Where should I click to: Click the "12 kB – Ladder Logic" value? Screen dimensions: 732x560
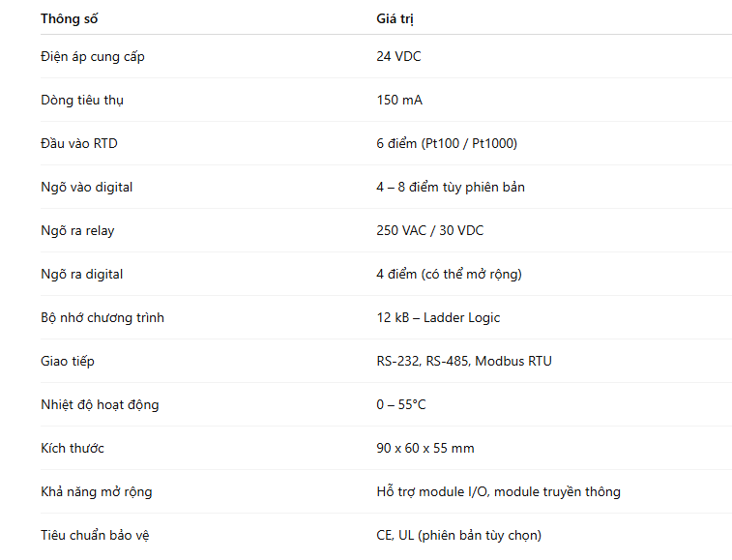coord(438,317)
